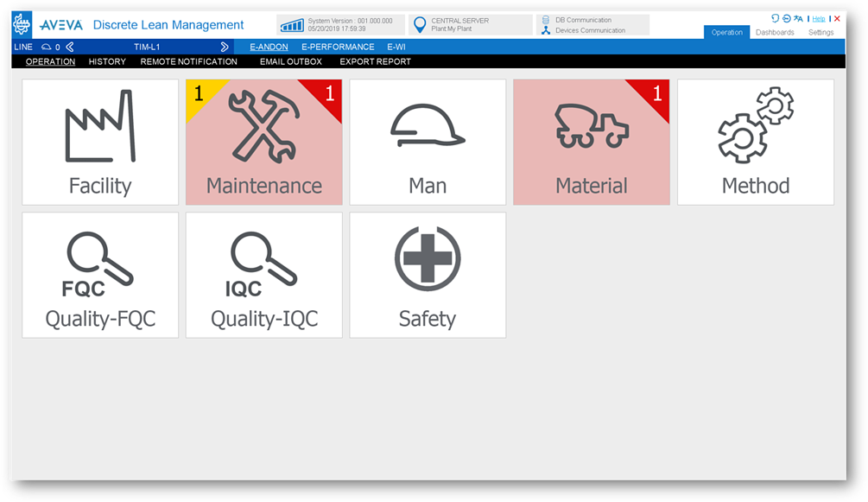Open the EXPORT REPORT page
The image size is (868, 502).
375,62
